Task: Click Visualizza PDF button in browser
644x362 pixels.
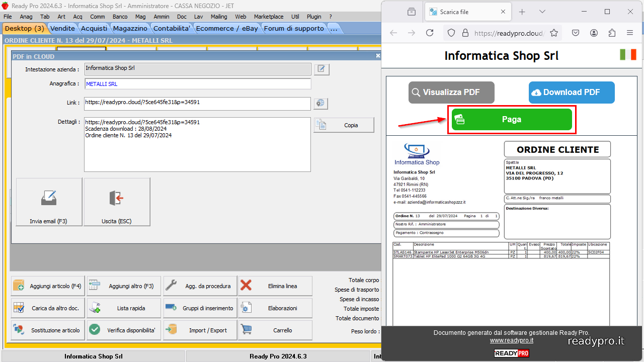Action: tap(451, 93)
